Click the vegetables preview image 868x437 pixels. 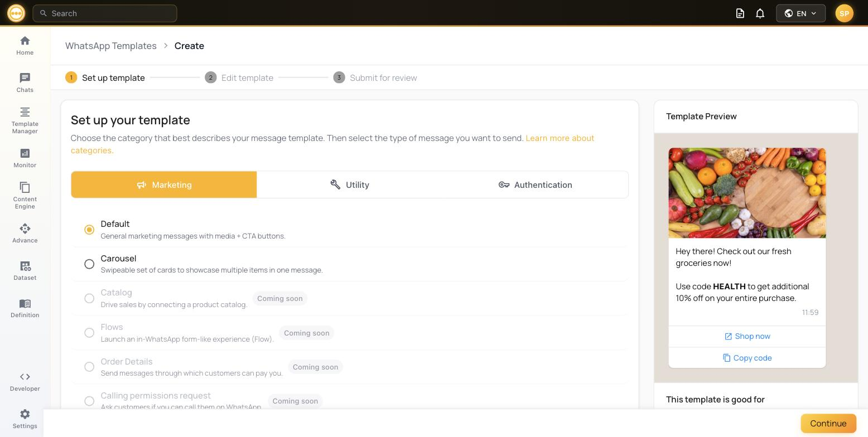pyautogui.click(x=747, y=193)
